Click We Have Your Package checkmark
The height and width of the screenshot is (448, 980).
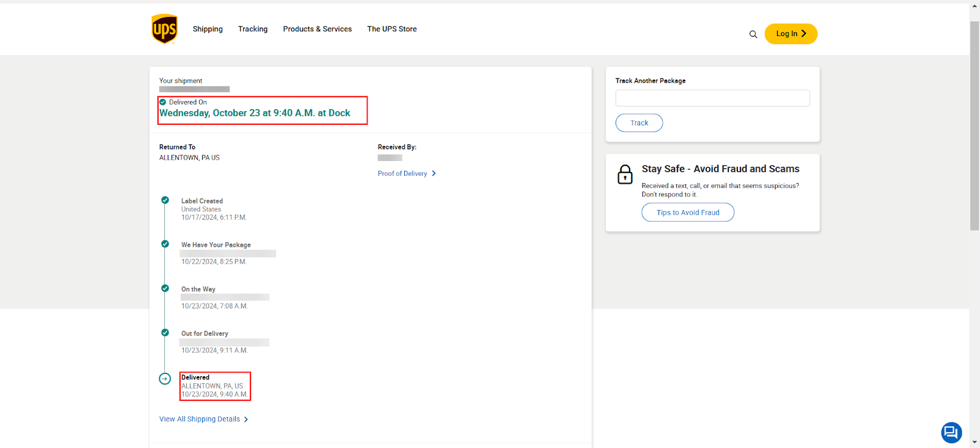[x=165, y=244]
